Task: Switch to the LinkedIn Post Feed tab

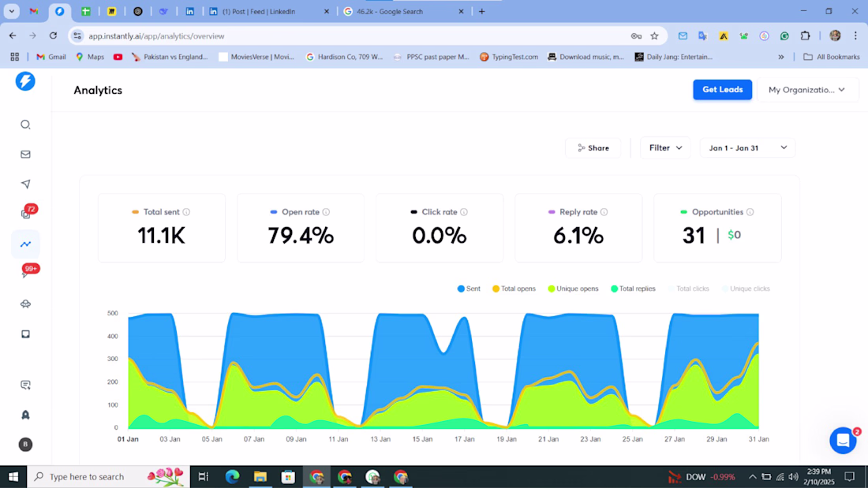Action: click(268, 11)
